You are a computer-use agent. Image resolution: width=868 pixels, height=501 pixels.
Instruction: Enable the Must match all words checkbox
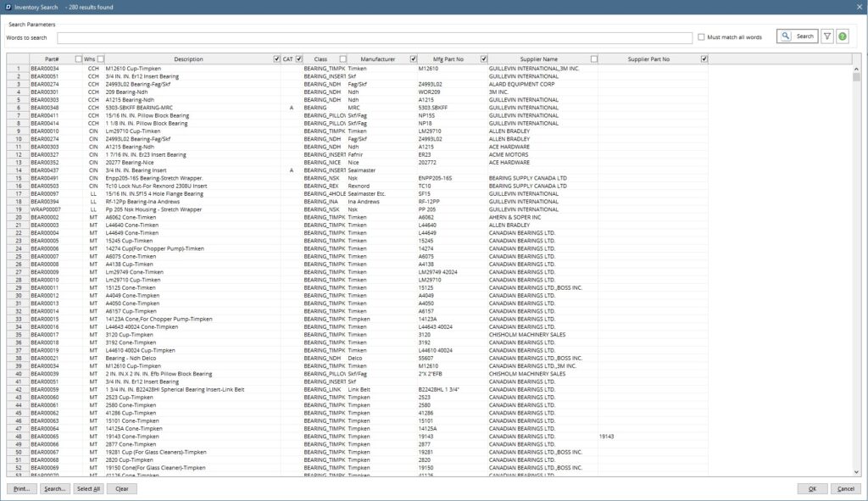[x=701, y=37]
